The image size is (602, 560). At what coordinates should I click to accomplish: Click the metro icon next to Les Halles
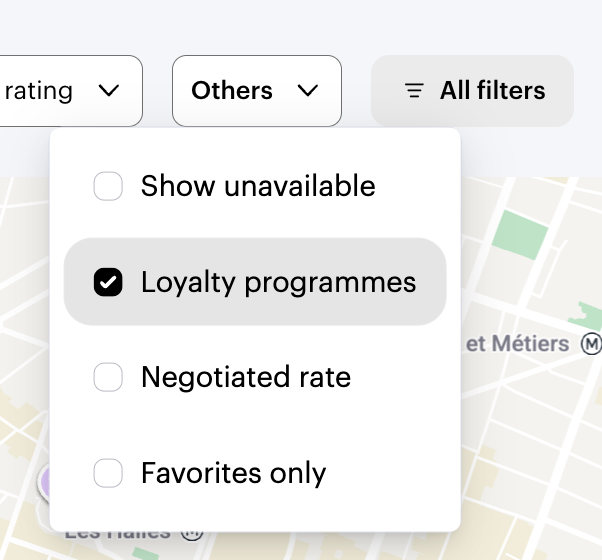(192, 533)
